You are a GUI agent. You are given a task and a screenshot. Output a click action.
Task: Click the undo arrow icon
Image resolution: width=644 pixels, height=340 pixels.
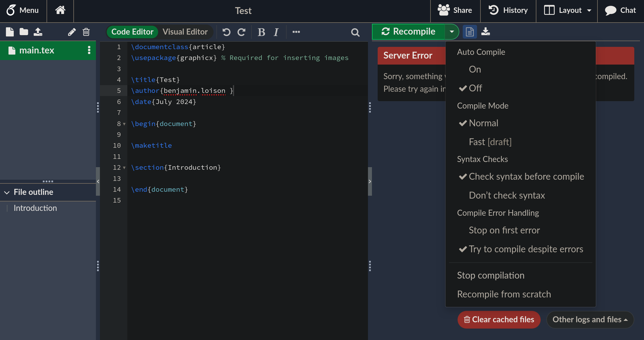coord(226,32)
